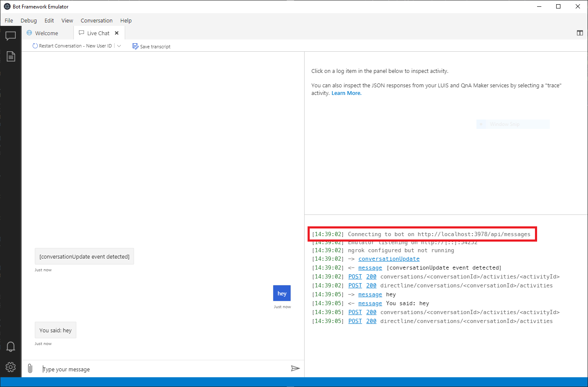Close the Live Chat tab
Screen dimensions: 588x387
click(x=117, y=33)
